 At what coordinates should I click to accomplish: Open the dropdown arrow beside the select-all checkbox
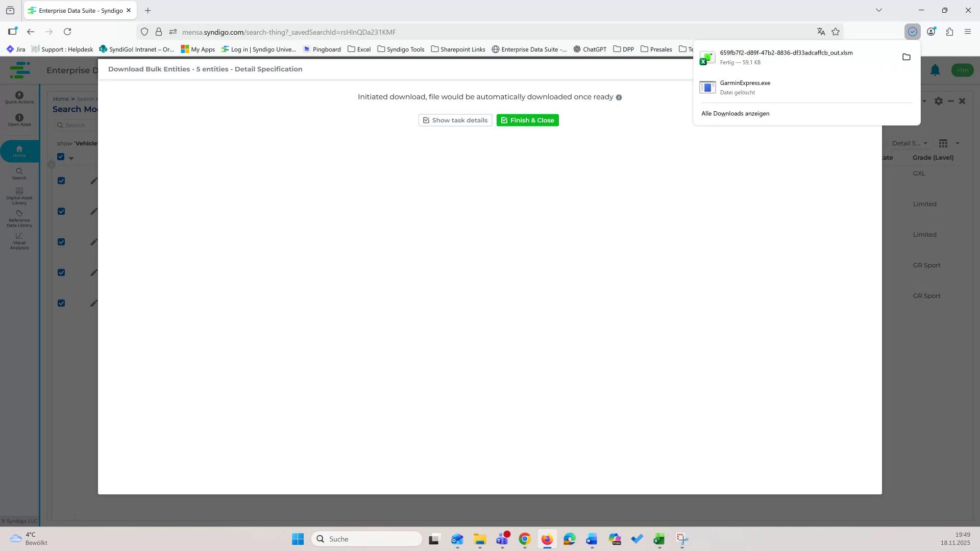coord(71,158)
